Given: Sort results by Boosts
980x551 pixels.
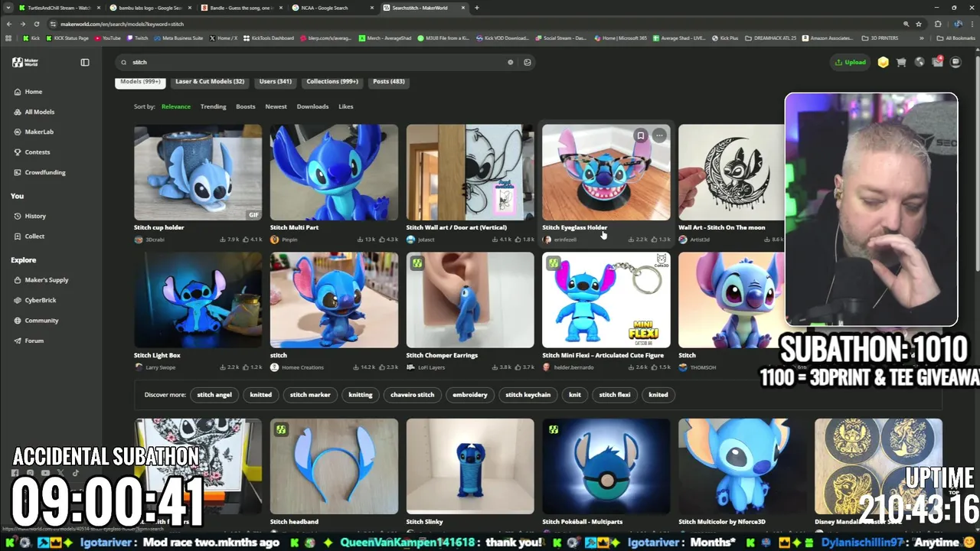Looking at the screenshot, I should click(246, 106).
